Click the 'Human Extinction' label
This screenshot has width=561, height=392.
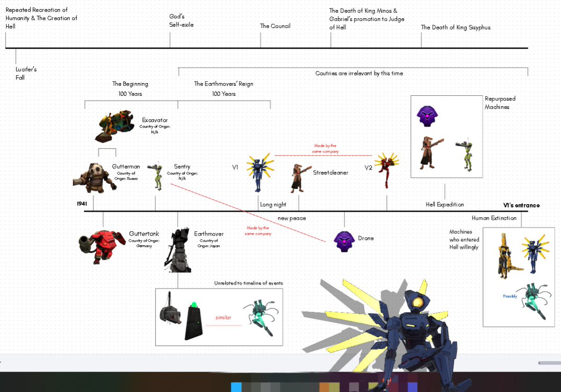(494, 218)
